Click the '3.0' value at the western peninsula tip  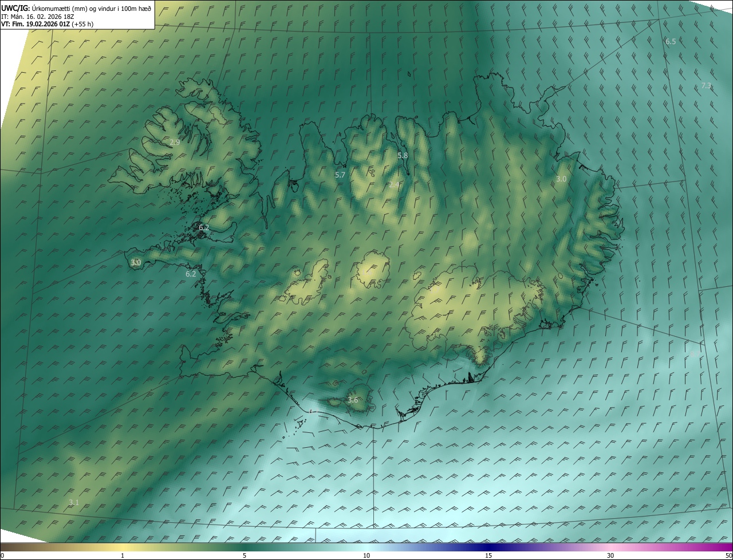pos(136,263)
